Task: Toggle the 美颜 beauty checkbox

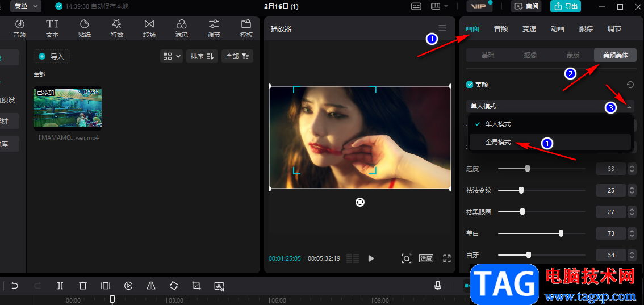Action: point(470,85)
